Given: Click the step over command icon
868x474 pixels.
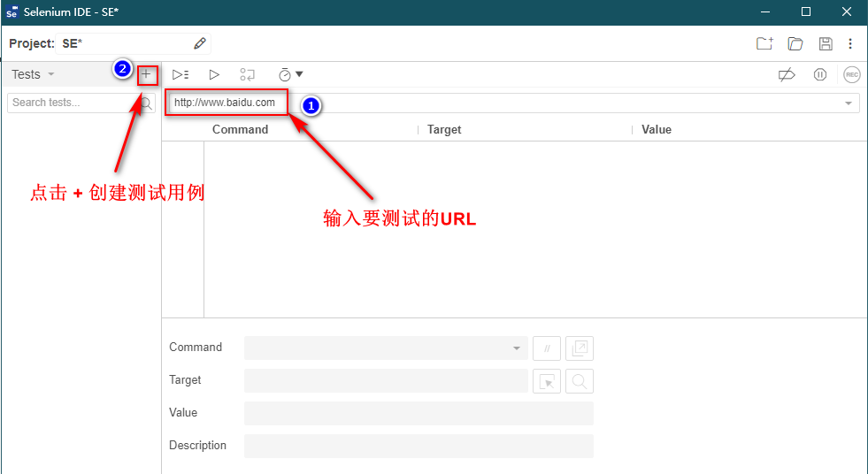Looking at the screenshot, I should pyautogui.click(x=248, y=75).
